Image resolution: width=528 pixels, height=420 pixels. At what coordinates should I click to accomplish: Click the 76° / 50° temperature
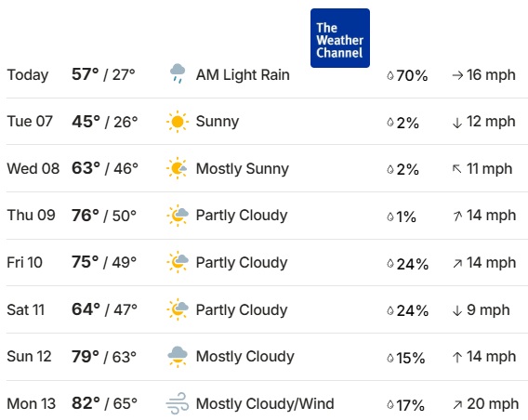pyautogui.click(x=104, y=216)
